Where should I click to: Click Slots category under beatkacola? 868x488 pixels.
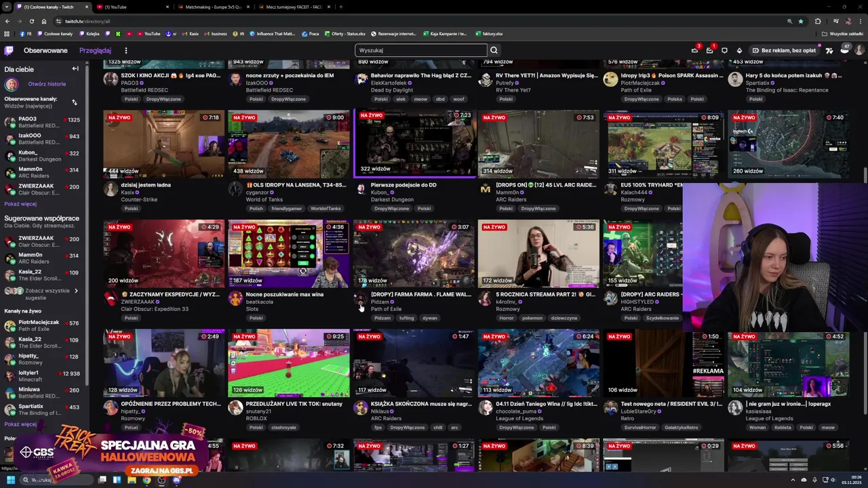click(x=251, y=309)
